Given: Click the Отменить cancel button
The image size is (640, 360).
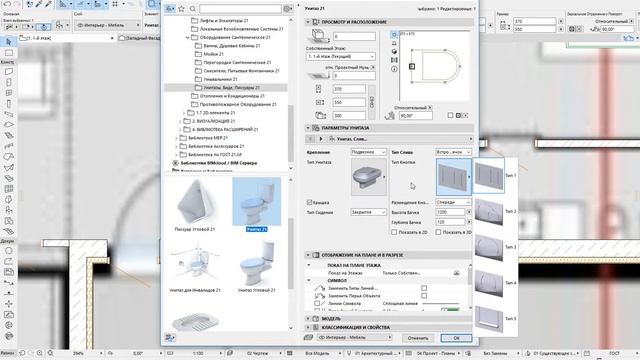Looking at the screenshot, I should pyautogui.click(x=418, y=338).
